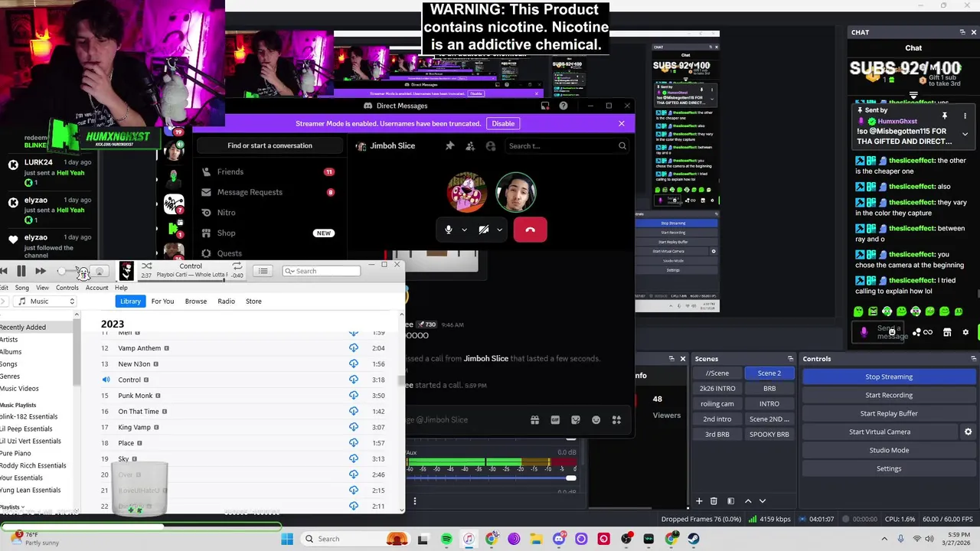Open Discord Help icon
Screen dimensions: 980x551
pyautogui.click(x=563, y=106)
